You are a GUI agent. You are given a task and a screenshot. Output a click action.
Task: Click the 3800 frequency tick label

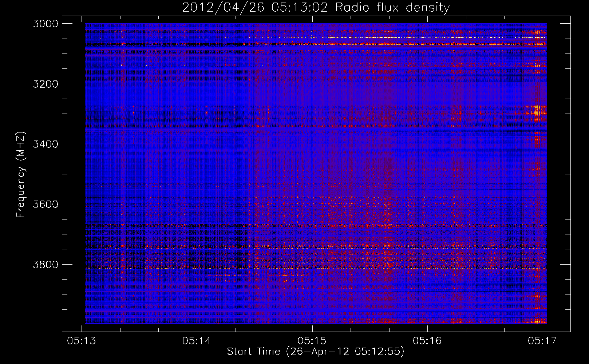(46, 265)
